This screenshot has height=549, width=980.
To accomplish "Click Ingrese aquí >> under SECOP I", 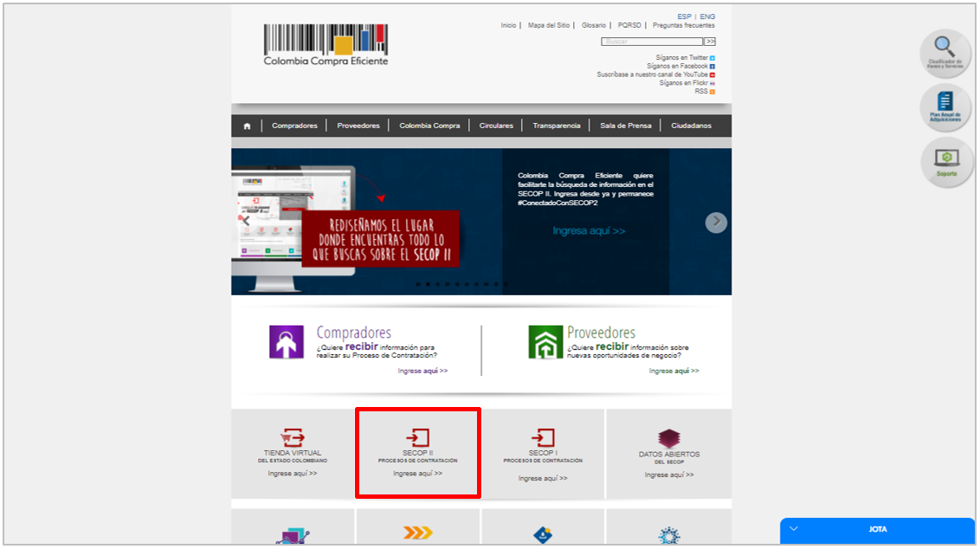I will [x=543, y=478].
